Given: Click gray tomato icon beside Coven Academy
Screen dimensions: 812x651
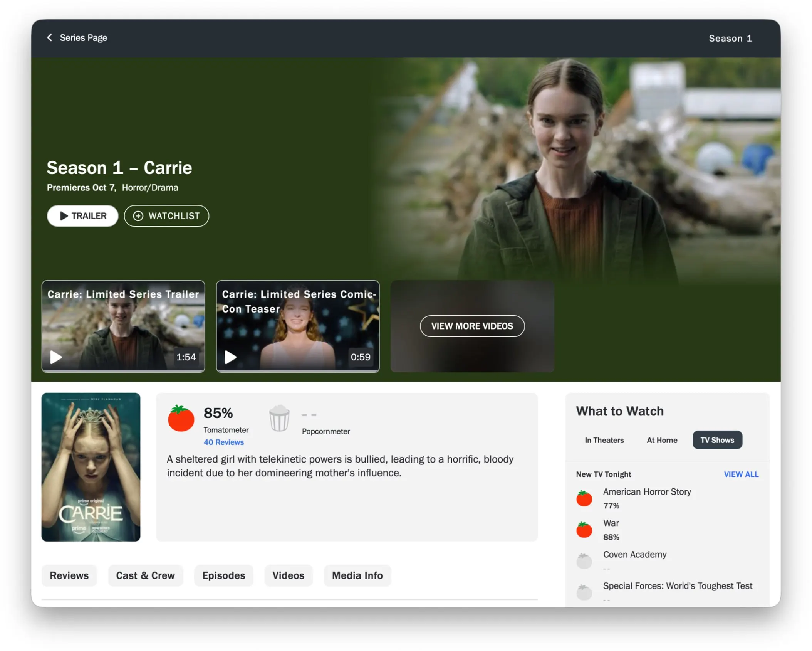Looking at the screenshot, I should point(584,561).
